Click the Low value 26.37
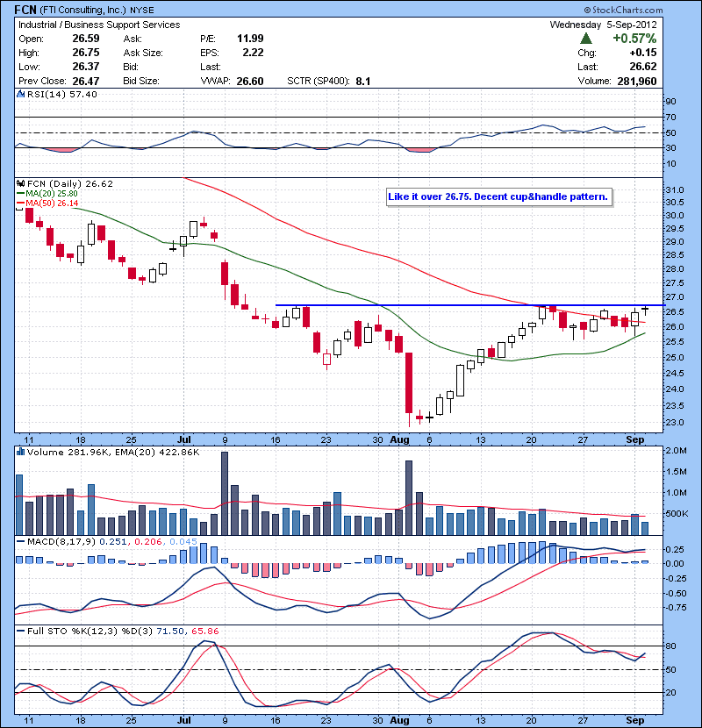This screenshot has width=702, height=728. coord(86,67)
